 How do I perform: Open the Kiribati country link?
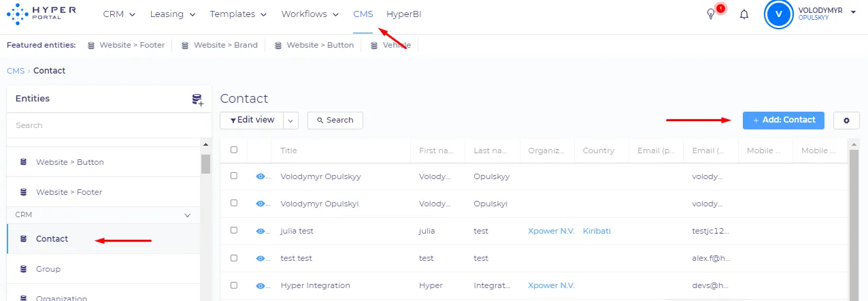coord(597,231)
